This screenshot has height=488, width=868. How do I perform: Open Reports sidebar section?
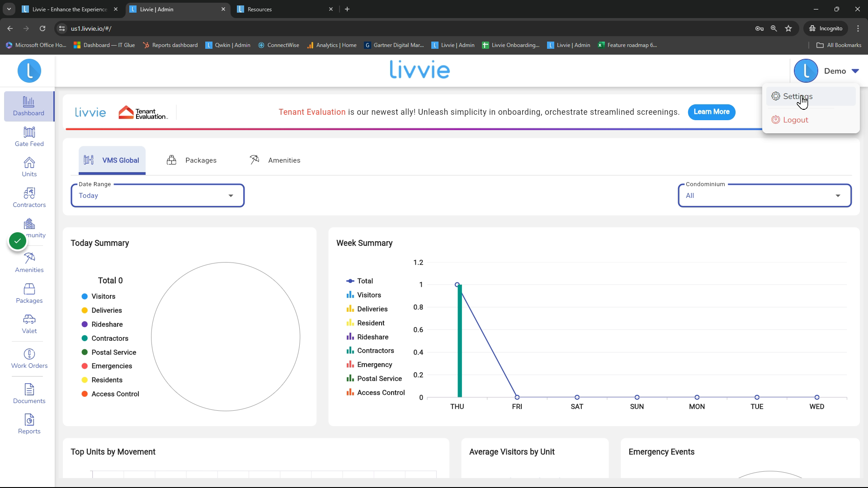point(29,424)
